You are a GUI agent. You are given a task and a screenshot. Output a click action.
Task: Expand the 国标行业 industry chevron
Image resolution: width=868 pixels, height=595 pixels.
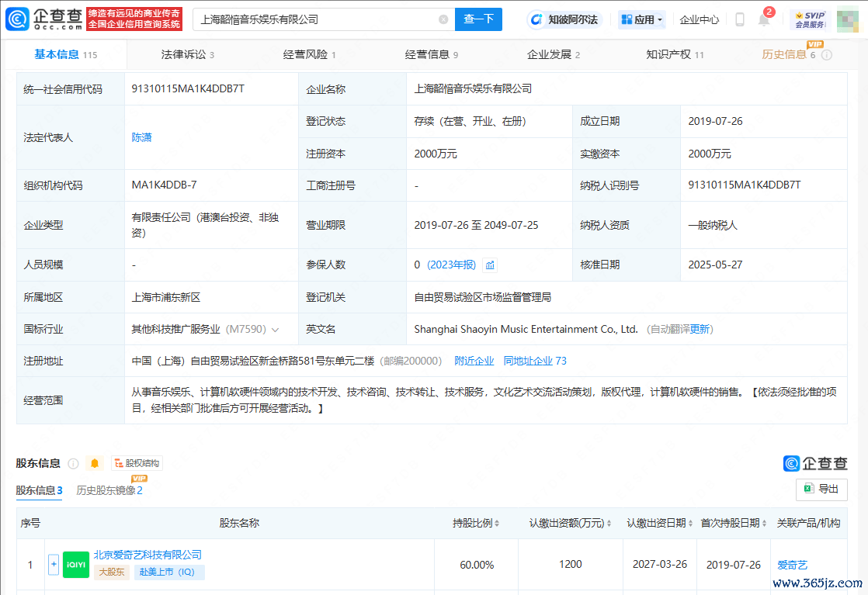point(276,330)
